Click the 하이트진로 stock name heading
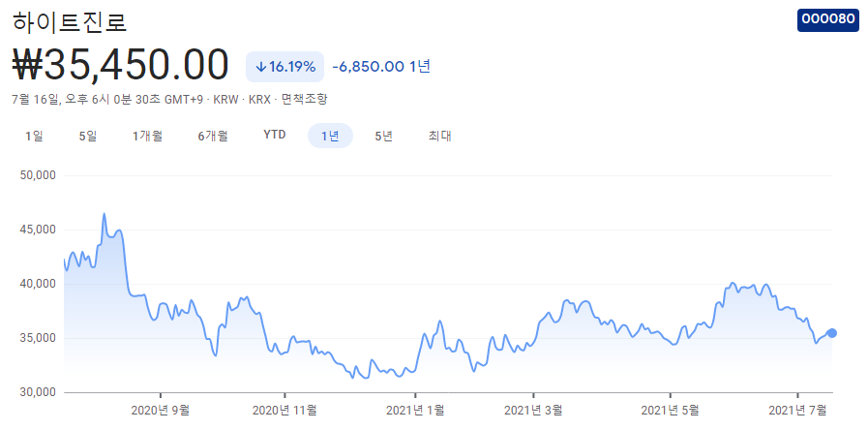 click(70, 21)
